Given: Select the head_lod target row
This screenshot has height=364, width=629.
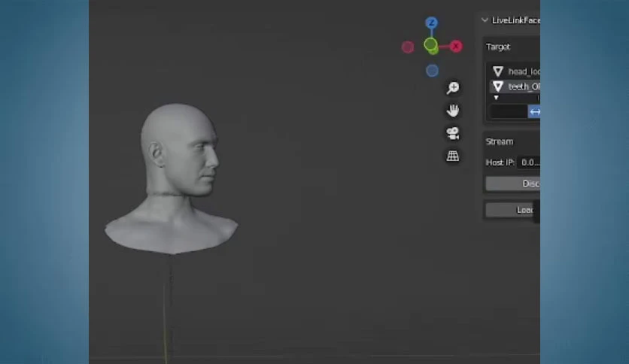Looking at the screenshot, I should click(x=515, y=71).
